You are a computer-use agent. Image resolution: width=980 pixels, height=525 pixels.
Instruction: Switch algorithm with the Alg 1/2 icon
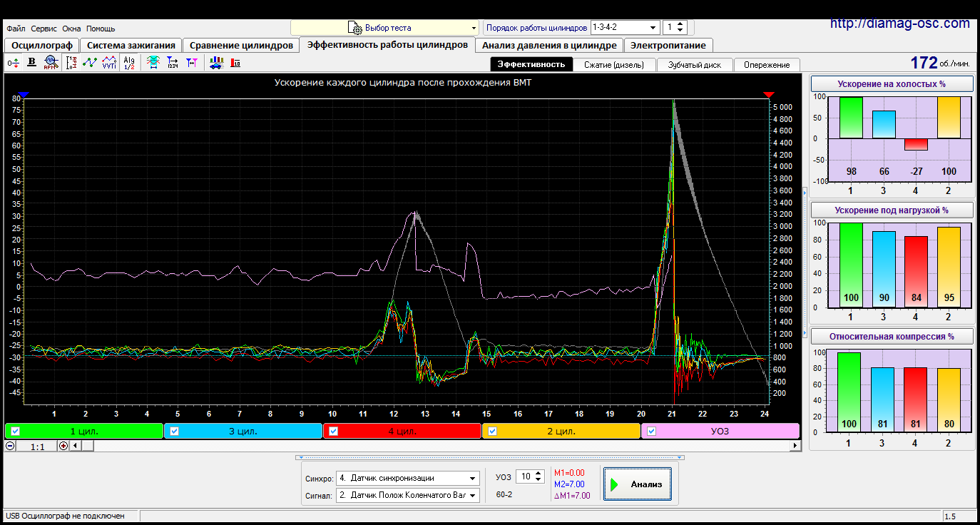coord(129,63)
